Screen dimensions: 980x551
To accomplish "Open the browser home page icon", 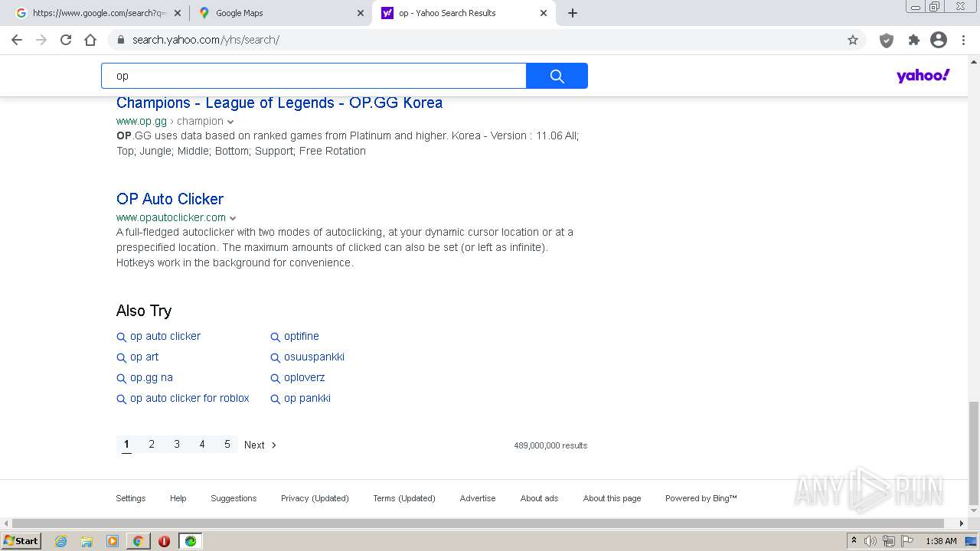I will click(90, 40).
